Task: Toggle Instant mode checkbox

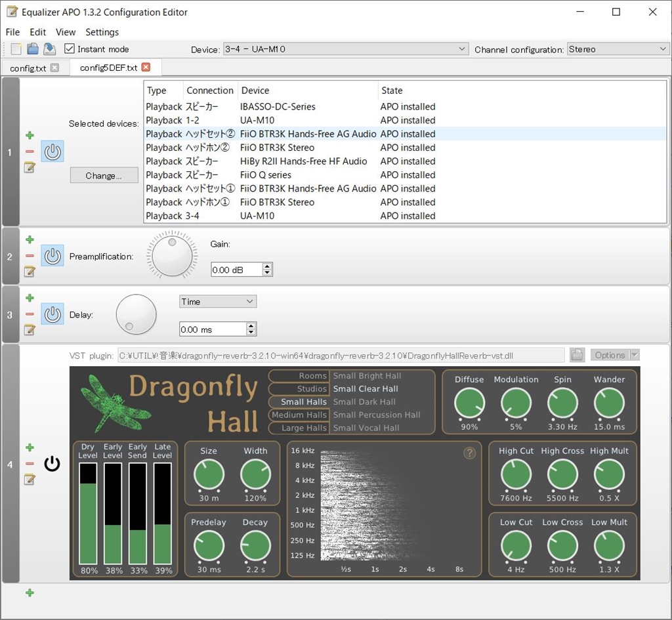Action: coord(69,49)
